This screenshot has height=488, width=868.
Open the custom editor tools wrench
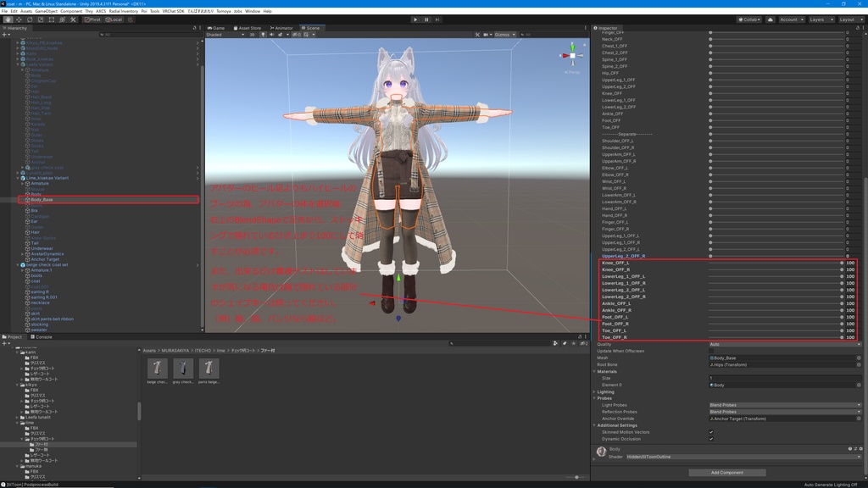point(73,19)
